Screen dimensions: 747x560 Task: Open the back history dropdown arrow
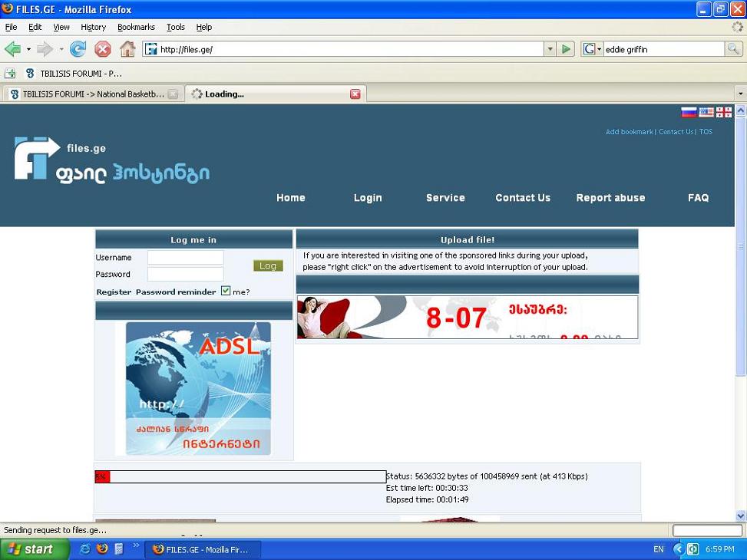pyautogui.click(x=28, y=49)
